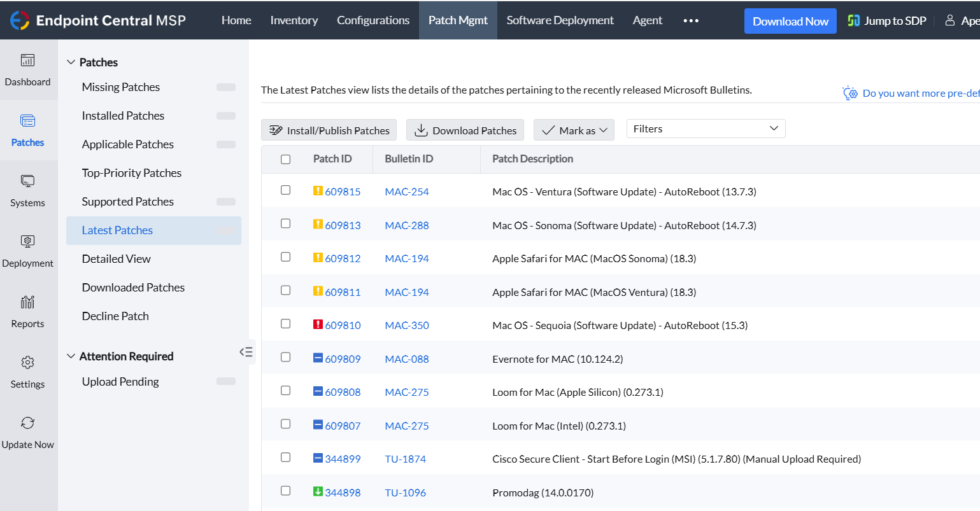The height and width of the screenshot is (511, 980).
Task: Open the Software Deployment tab
Action: pos(560,20)
